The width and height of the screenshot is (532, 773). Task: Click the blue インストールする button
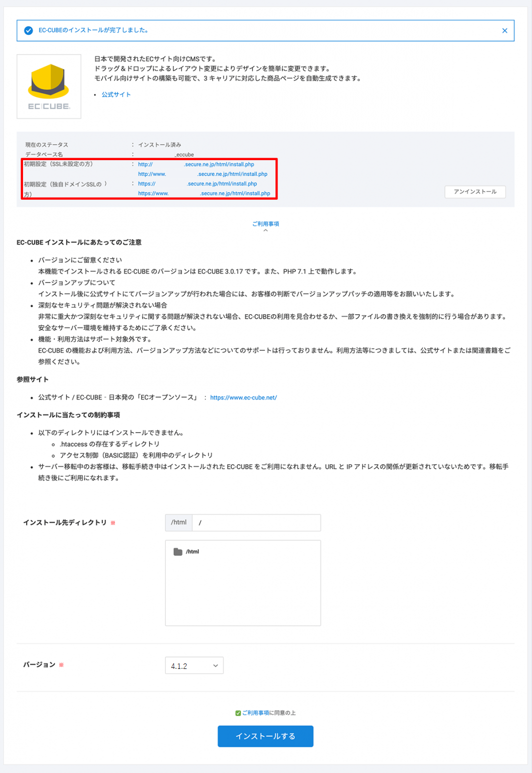pyautogui.click(x=265, y=736)
